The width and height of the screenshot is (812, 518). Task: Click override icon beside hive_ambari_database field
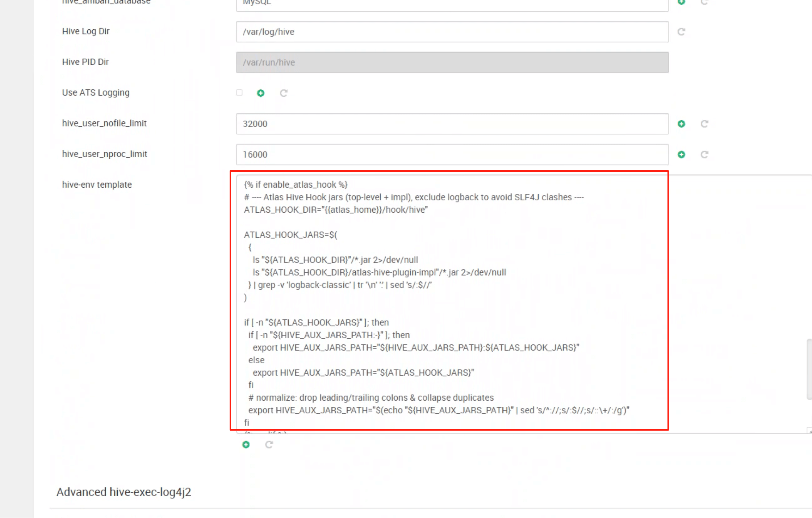pos(681,2)
